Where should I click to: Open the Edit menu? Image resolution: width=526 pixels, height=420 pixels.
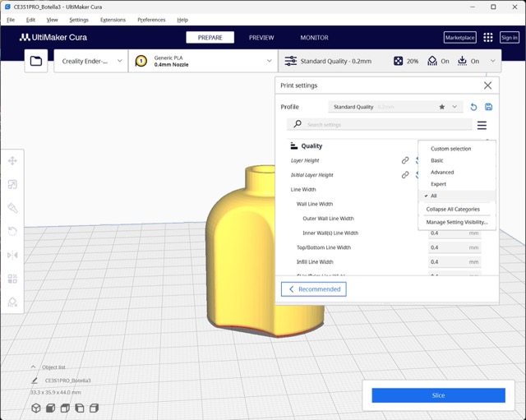30,20
